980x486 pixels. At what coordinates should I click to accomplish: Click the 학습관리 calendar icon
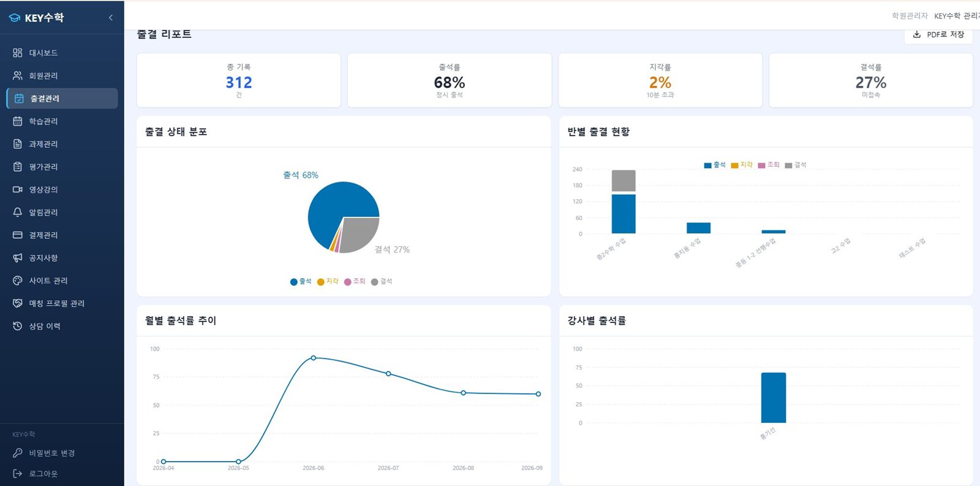pyautogui.click(x=18, y=121)
